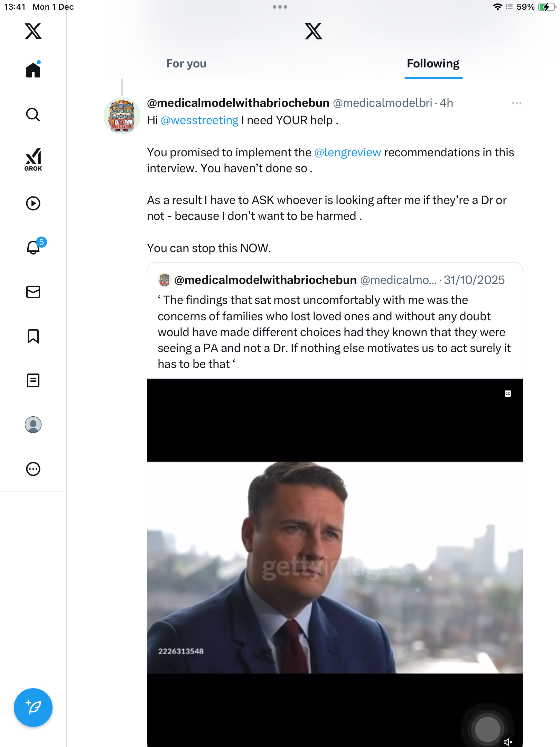Open the More circle menu in sidebar
This screenshot has height=747, width=560.
click(x=33, y=469)
